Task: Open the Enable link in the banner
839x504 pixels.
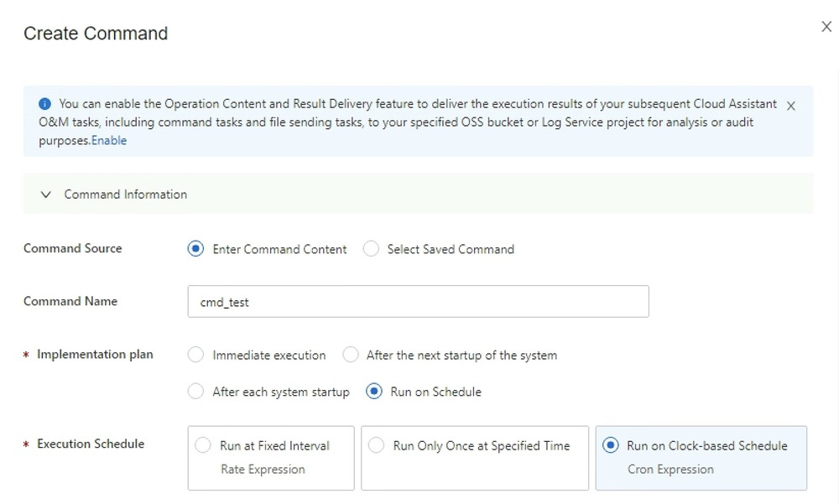Action: point(111,140)
